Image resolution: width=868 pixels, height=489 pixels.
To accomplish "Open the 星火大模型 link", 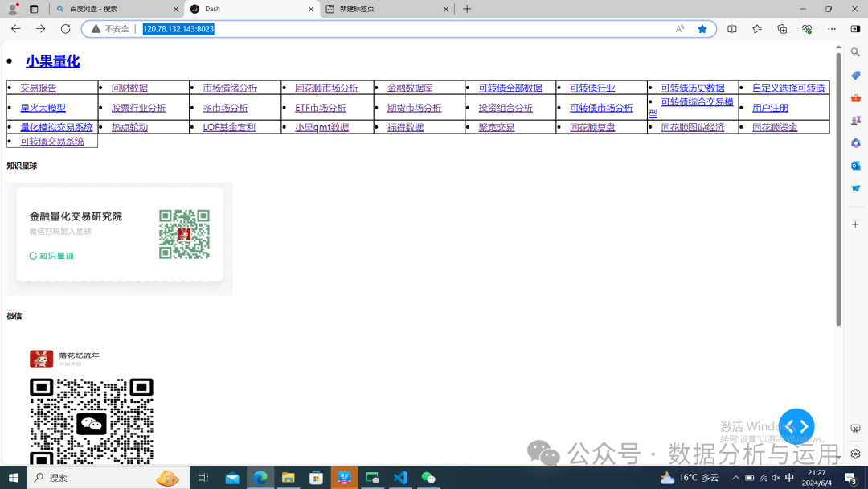I will (x=43, y=108).
